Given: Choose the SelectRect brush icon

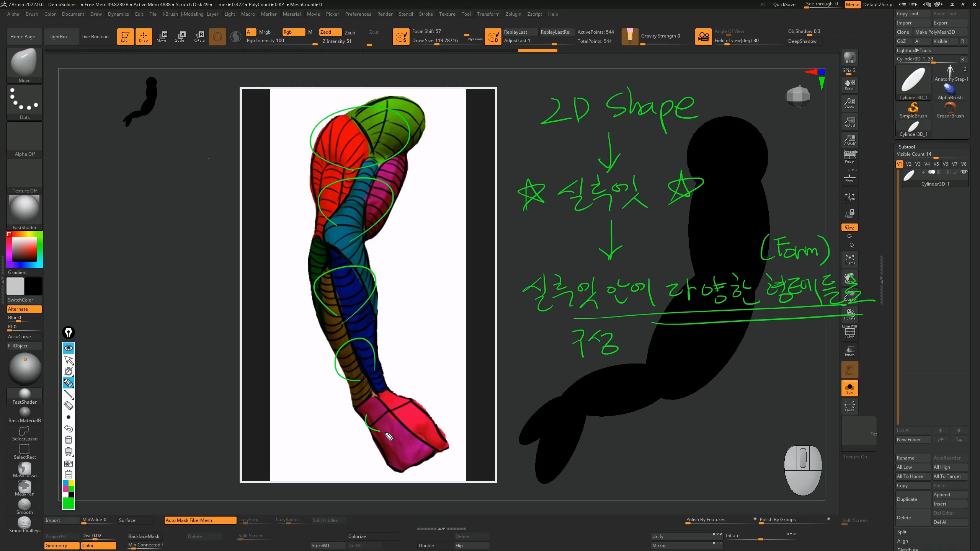Looking at the screenshot, I should 24,451.
